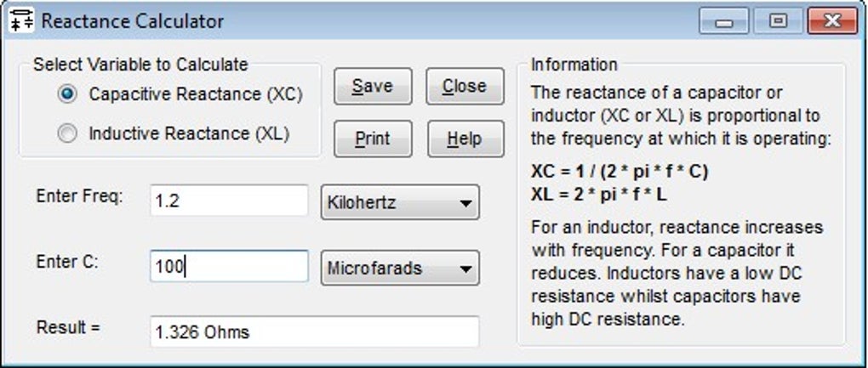Minimize the Reactance Calculator window

click(724, 21)
